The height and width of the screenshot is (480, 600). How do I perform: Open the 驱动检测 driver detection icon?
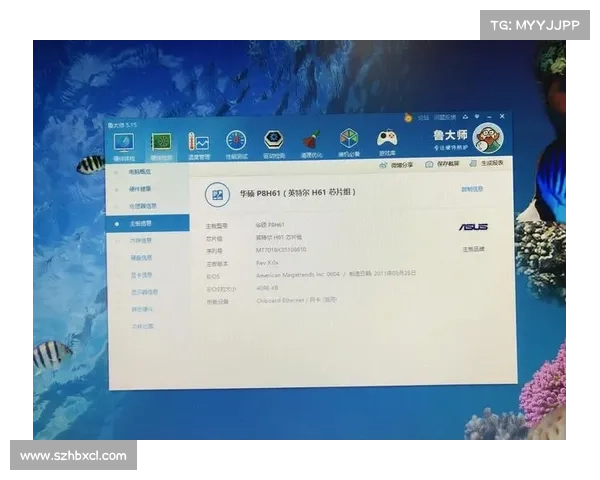(273, 141)
